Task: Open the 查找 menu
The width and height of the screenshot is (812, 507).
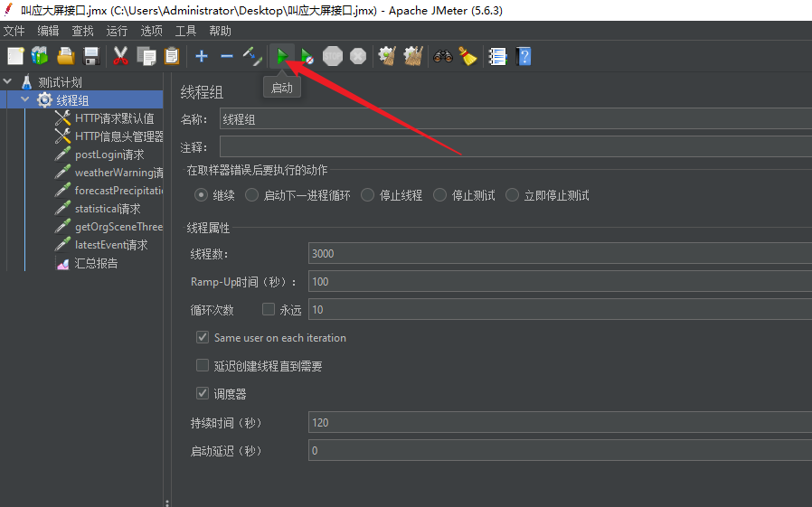Action: [82, 31]
